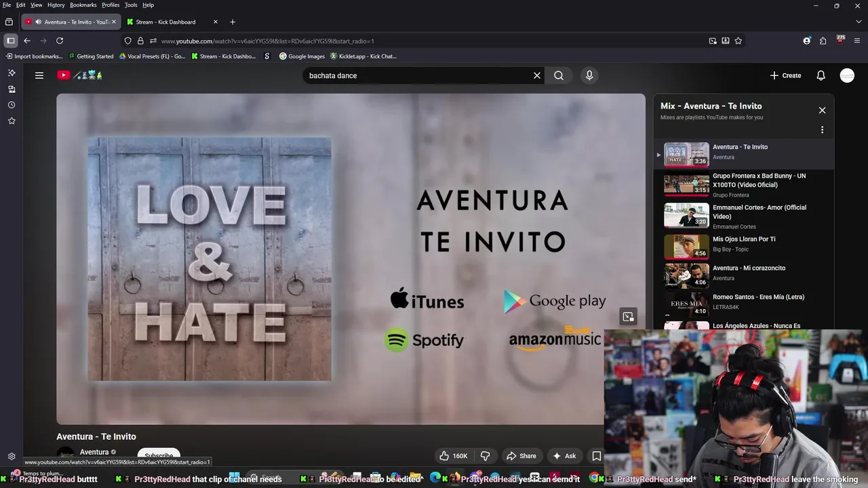Select Emmanuel Cortes - Amor video thumbnail
The width and height of the screenshot is (868, 488).
pos(686,216)
